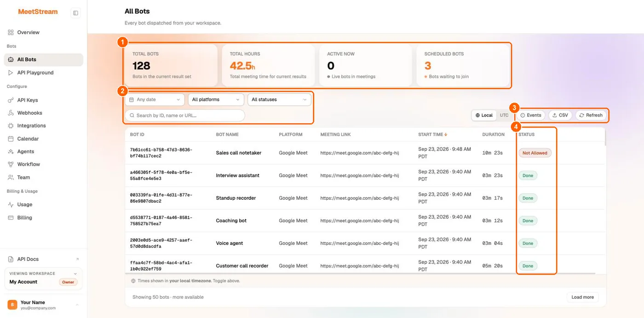Image resolution: width=644 pixels, height=318 pixels.
Task: Click the Scheduled Bots card
Action: pyautogui.click(x=463, y=65)
